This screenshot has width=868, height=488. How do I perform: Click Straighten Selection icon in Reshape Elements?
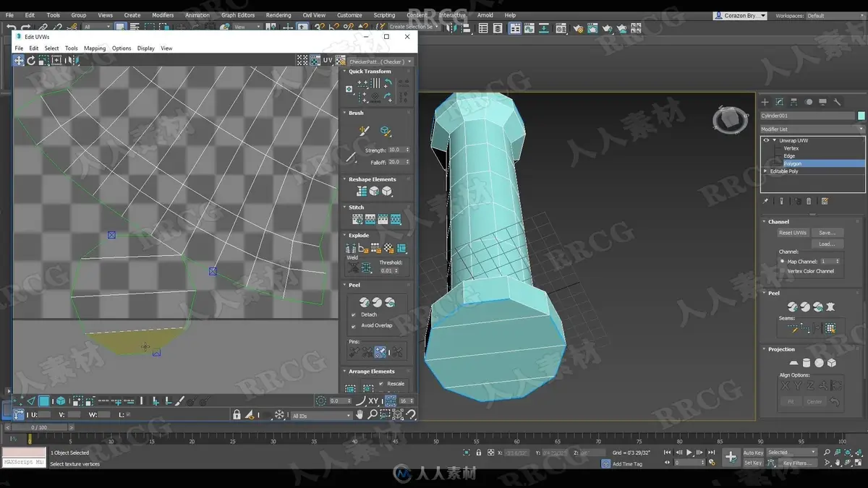click(362, 192)
